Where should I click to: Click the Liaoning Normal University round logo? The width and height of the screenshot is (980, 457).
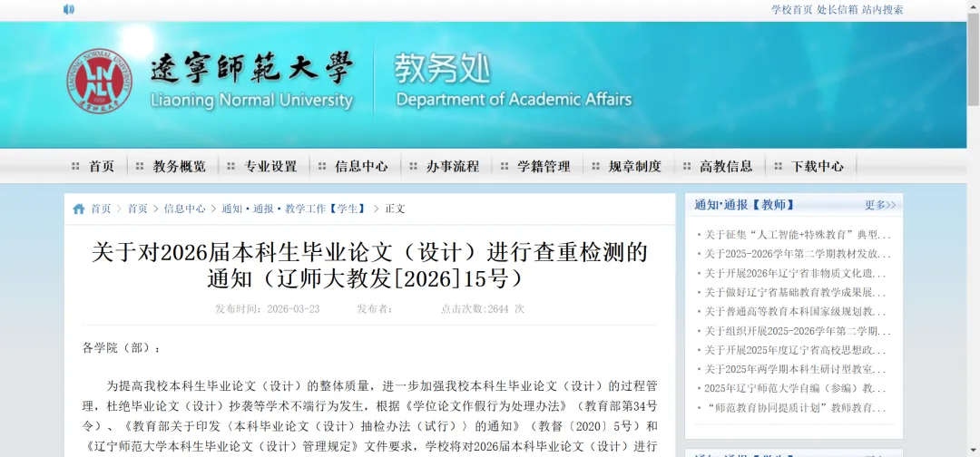tap(100, 81)
